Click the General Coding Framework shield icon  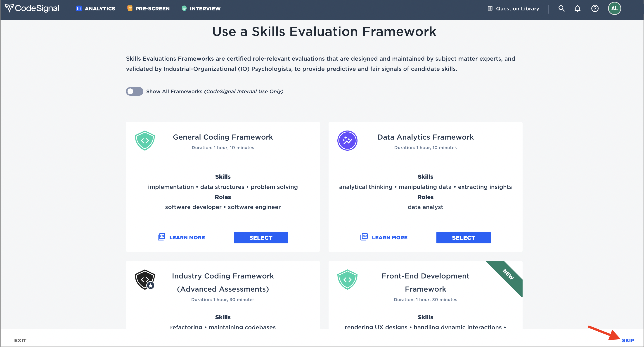point(145,141)
